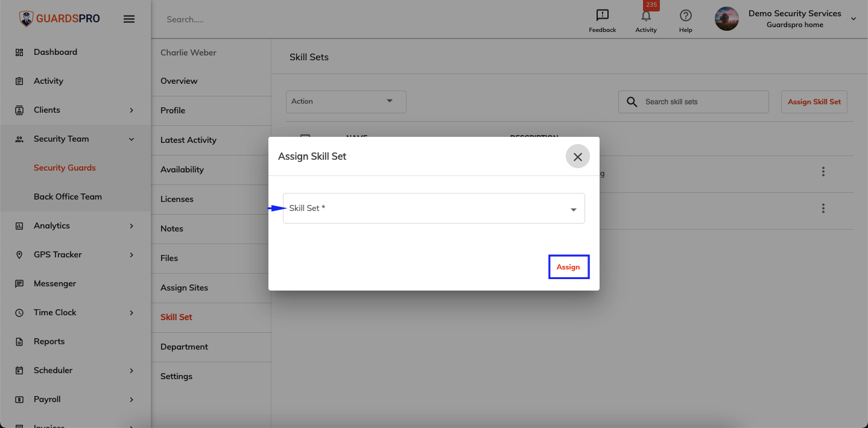Open the Files tab
This screenshot has height=428, width=868.
pyautogui.click(x=211, y=258)
